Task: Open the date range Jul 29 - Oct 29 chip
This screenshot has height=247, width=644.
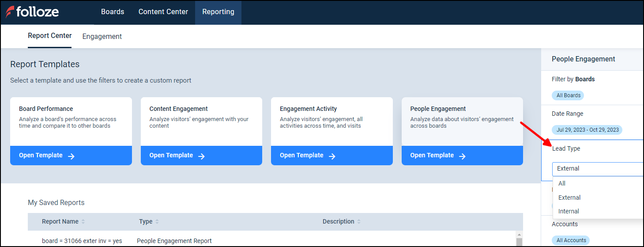Action: tap(587, 130)
